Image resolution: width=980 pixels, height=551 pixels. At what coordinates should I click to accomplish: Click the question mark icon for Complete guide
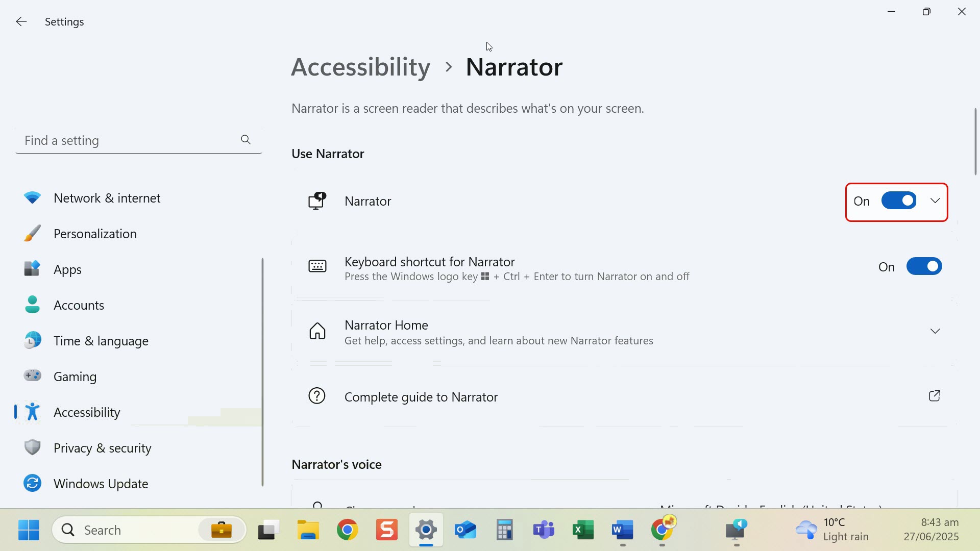tap(317, 396)
